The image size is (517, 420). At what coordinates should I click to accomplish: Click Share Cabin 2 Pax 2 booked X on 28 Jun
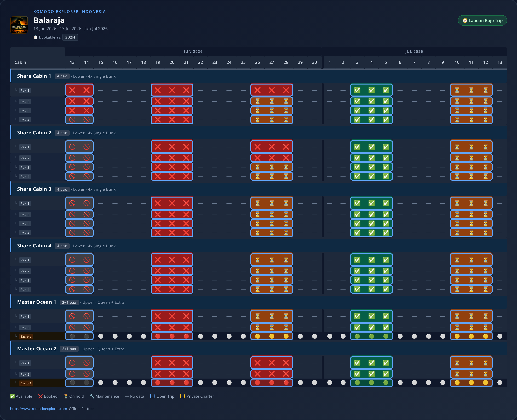tap(286, 158)
